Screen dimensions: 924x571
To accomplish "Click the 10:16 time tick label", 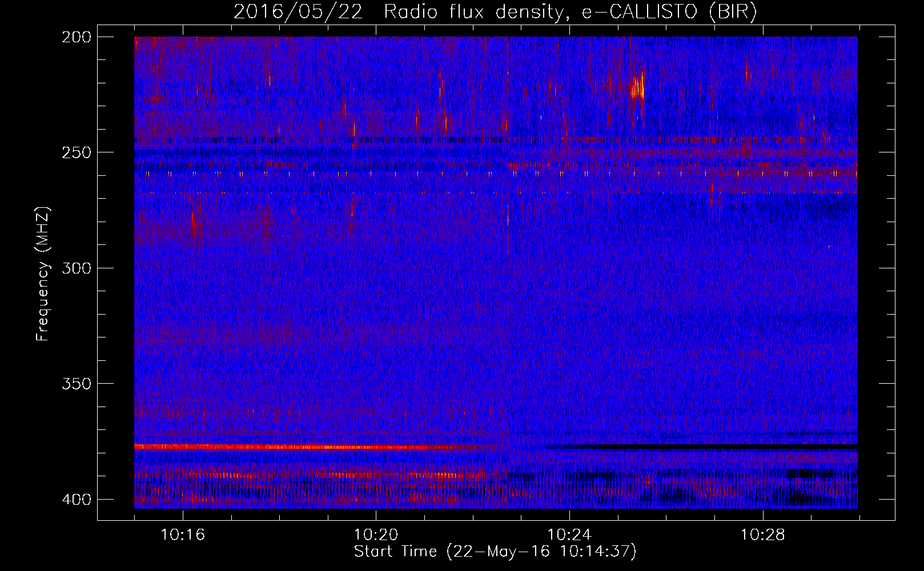I will (x=183, y=535).
